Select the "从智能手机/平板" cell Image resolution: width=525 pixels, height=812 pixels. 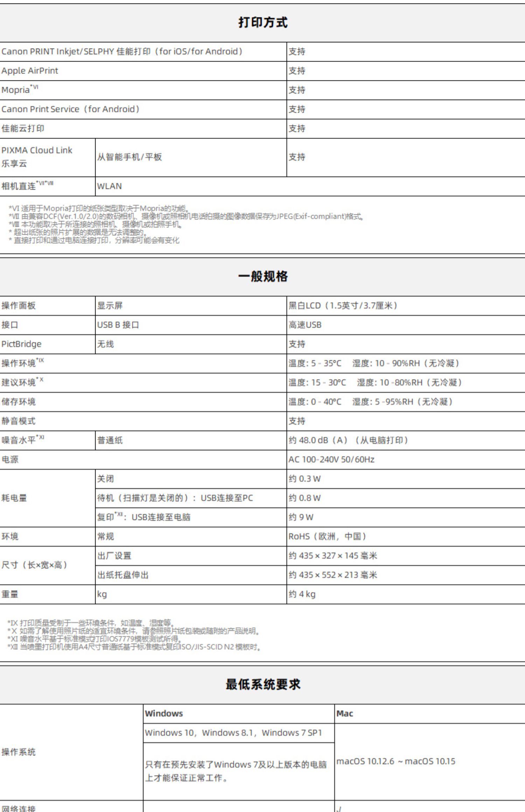point(129,157)
